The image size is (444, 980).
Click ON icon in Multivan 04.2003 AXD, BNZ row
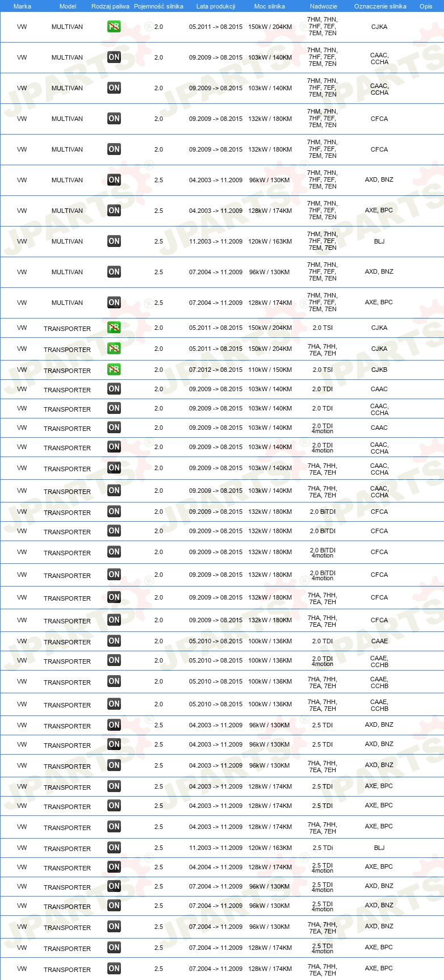coord(114,180)
